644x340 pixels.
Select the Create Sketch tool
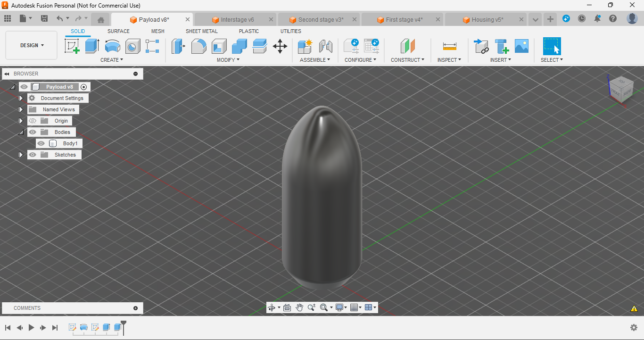pyautogui.click(x=72, y=46)
